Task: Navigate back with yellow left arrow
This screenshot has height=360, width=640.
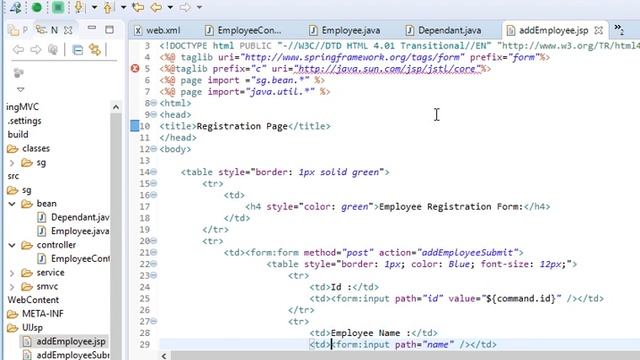Action: coord(156,7)
